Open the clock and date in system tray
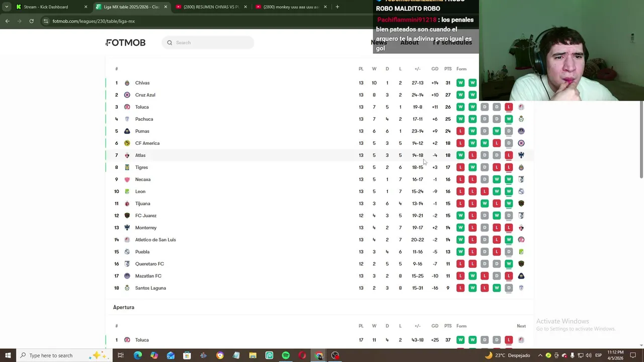 [x=616, y=355]
